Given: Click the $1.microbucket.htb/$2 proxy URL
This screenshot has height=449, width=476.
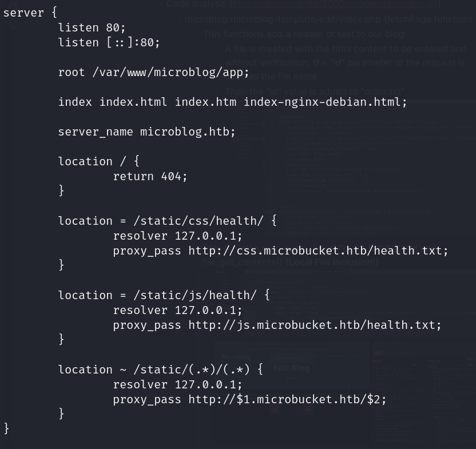Looking at the screenshot, I should pos(287,399).
